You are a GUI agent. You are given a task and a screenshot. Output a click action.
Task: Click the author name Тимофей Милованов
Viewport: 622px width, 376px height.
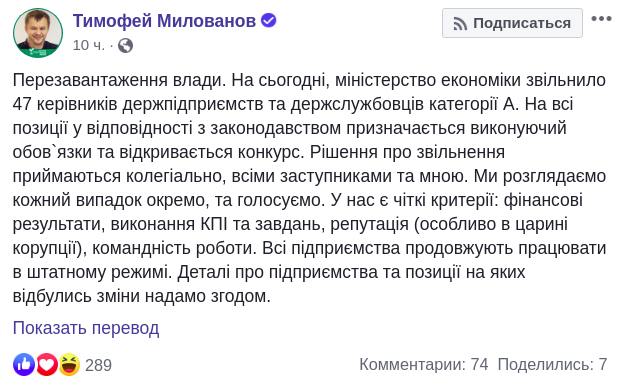click(x=164, y=21)
